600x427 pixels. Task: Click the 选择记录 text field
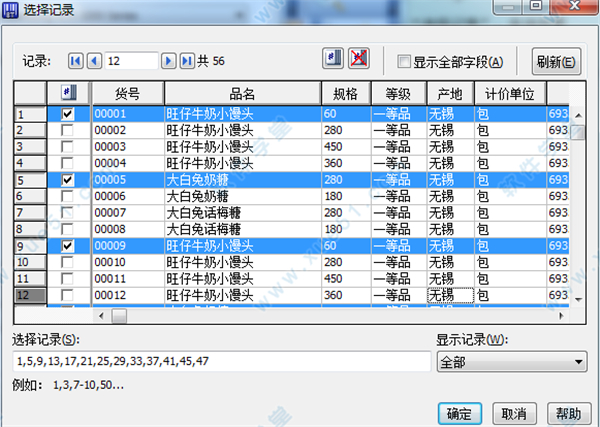tap(220, 361)
